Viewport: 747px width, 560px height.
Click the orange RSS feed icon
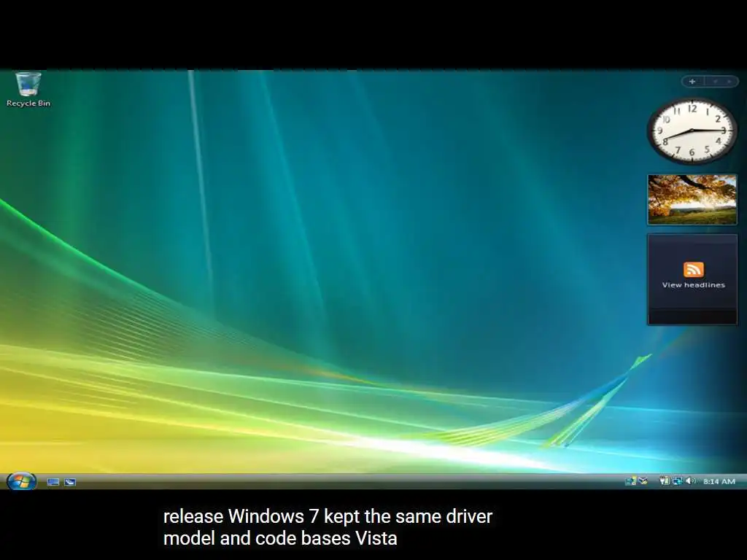693,270
